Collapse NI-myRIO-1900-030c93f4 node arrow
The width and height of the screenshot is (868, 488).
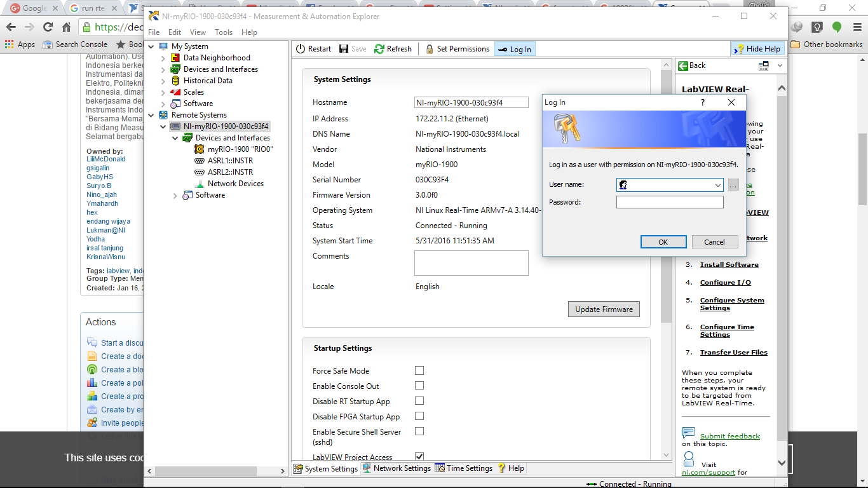point(163,126)
